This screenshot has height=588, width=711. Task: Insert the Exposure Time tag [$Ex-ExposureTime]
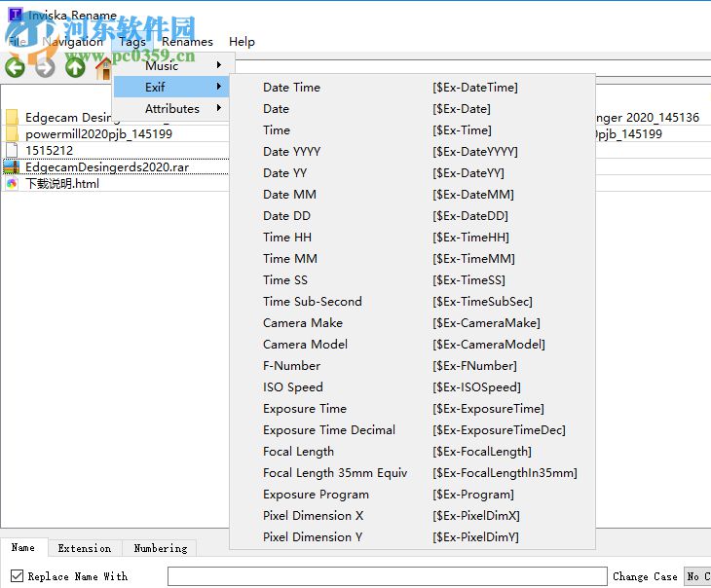(x=412, y=409)
